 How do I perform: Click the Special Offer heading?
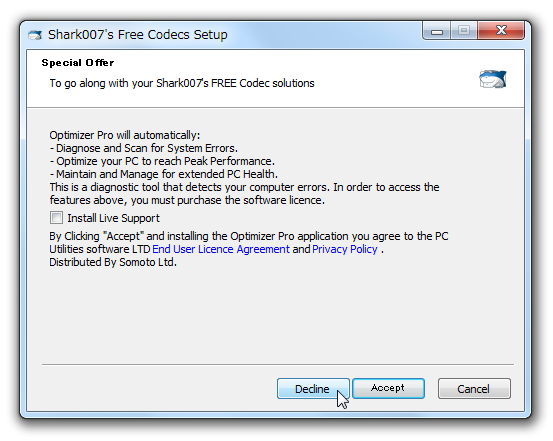pos(78,63)
